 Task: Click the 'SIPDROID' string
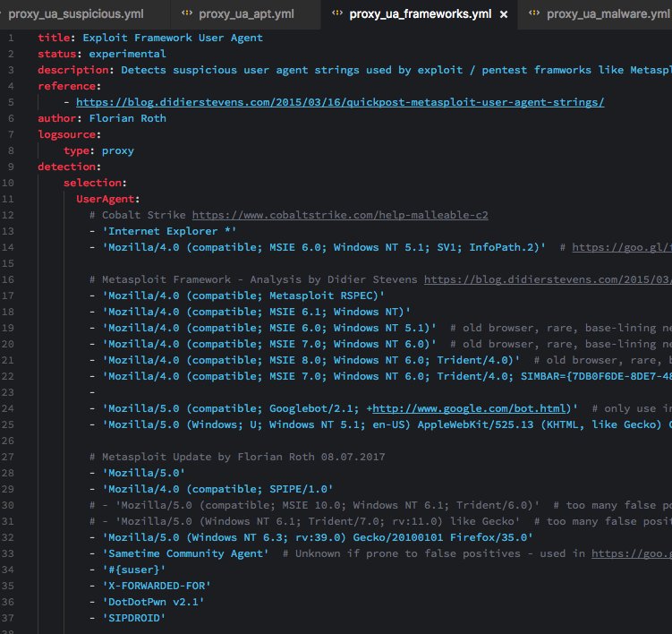(134, 618)
